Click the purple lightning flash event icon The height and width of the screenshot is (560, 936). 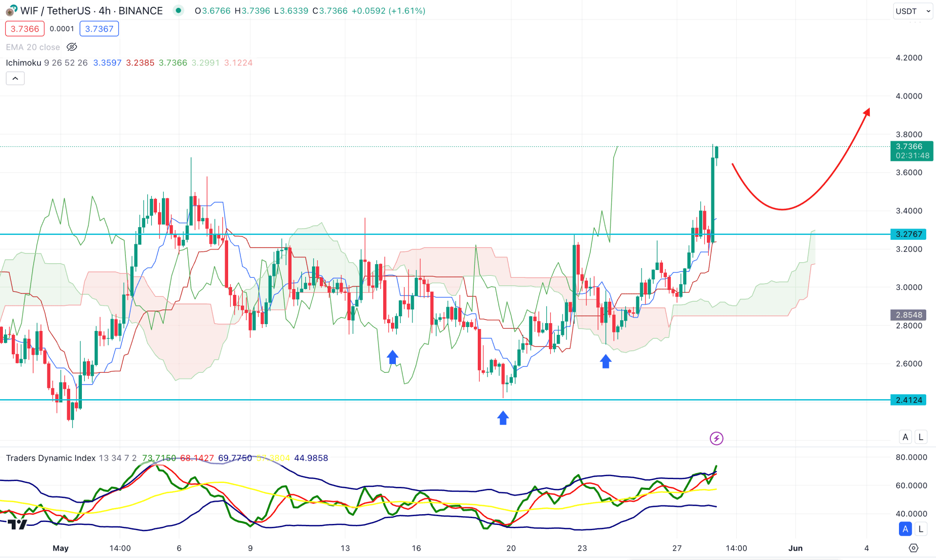(x=716, y=438)
